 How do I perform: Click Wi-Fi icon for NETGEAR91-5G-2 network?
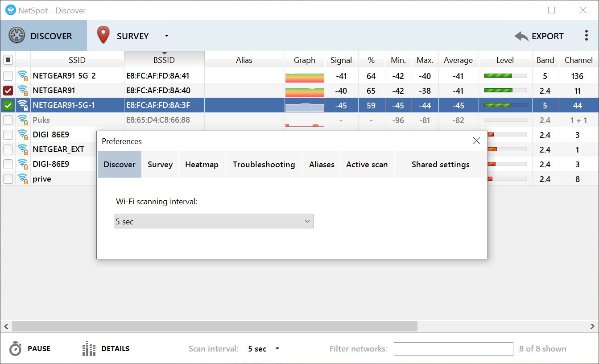pos(23,76)
